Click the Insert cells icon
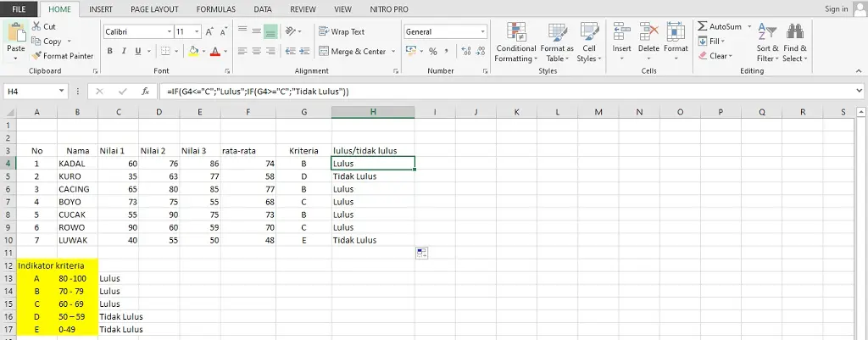 tap(621, 31)
